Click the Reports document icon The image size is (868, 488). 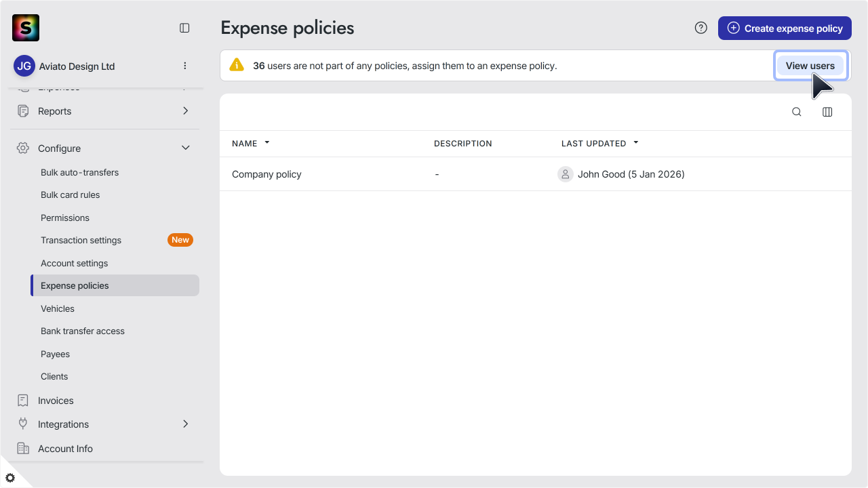23,110
